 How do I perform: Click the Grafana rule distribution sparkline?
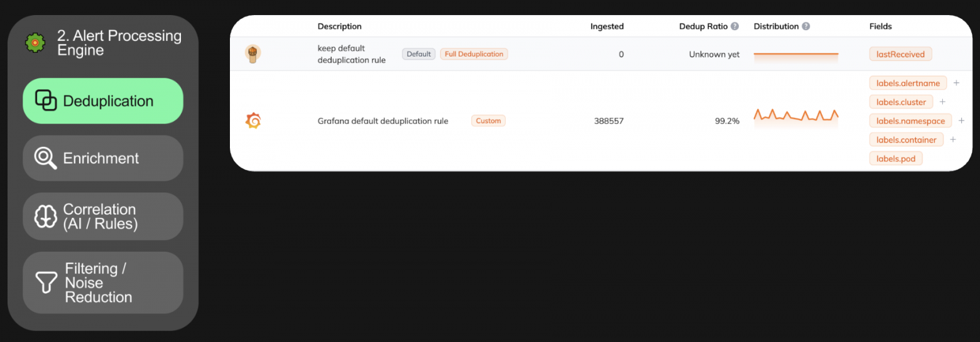coord(796,117)
